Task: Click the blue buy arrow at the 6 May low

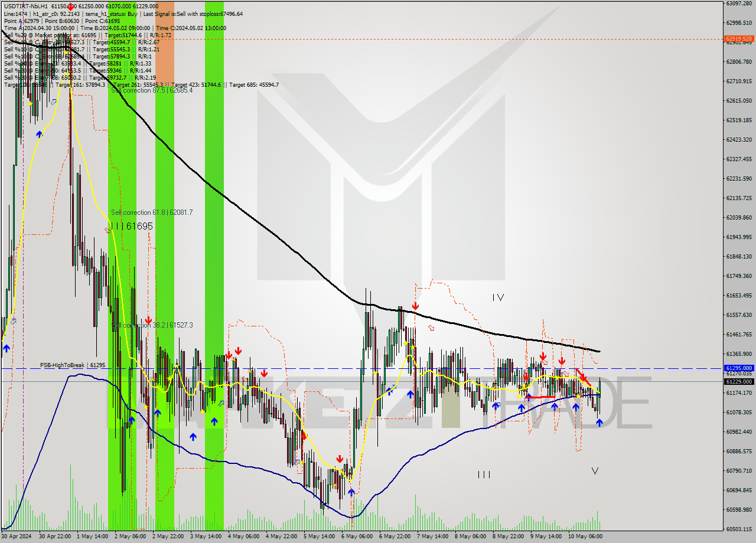Action: tap(351, 492)
